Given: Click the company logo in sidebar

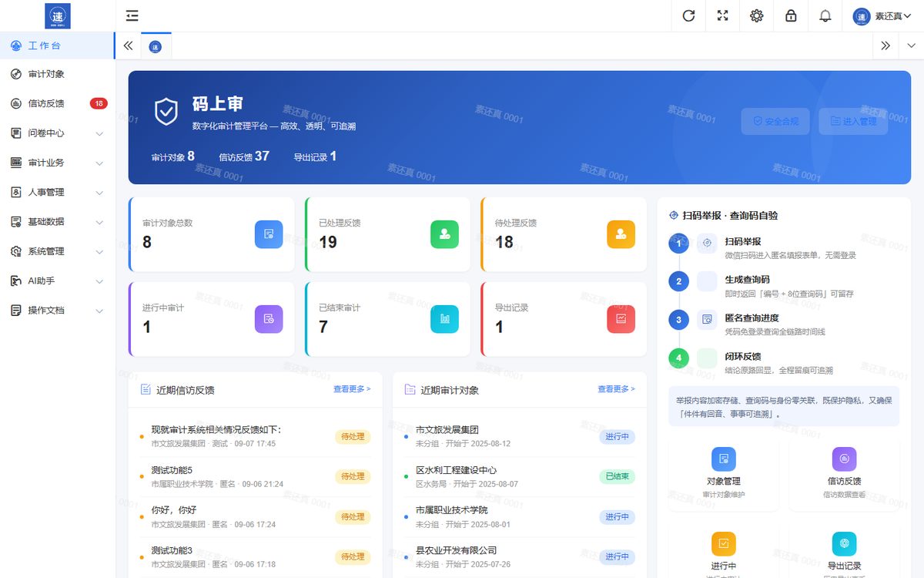Looking at the screenshot, I should pos(58,15).
